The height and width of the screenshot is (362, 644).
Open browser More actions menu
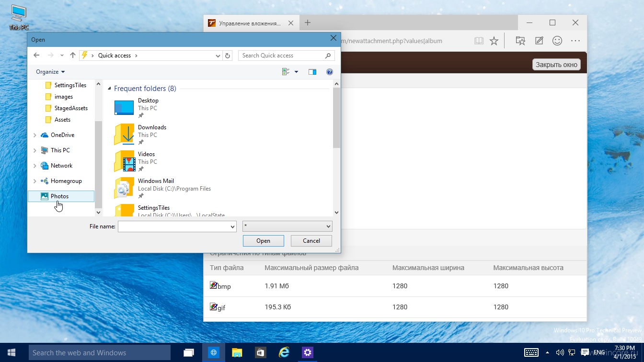pos(575,41)
